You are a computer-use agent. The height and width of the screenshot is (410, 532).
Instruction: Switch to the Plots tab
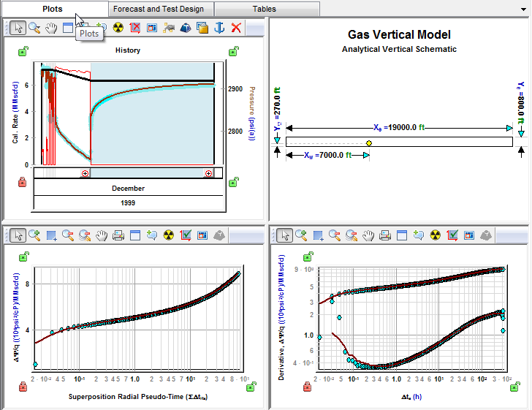pyautogui.click(x=53, y=9)
